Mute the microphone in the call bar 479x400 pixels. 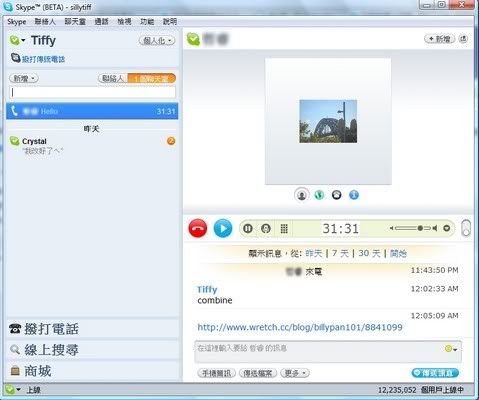pyautogui.click(x=266, y=229)
